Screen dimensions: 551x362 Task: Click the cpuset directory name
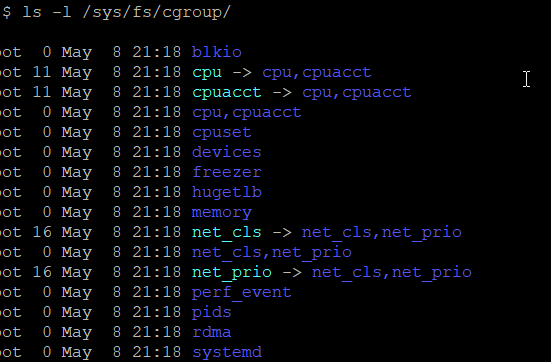click(x=221, y=132)
